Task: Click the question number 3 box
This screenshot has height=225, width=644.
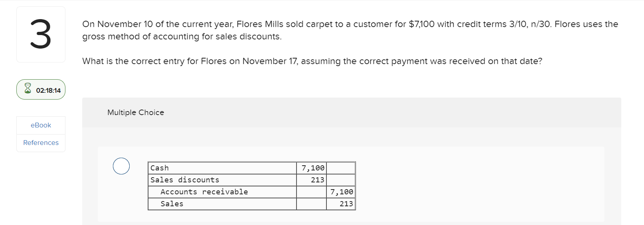Action: pos(41,35)
